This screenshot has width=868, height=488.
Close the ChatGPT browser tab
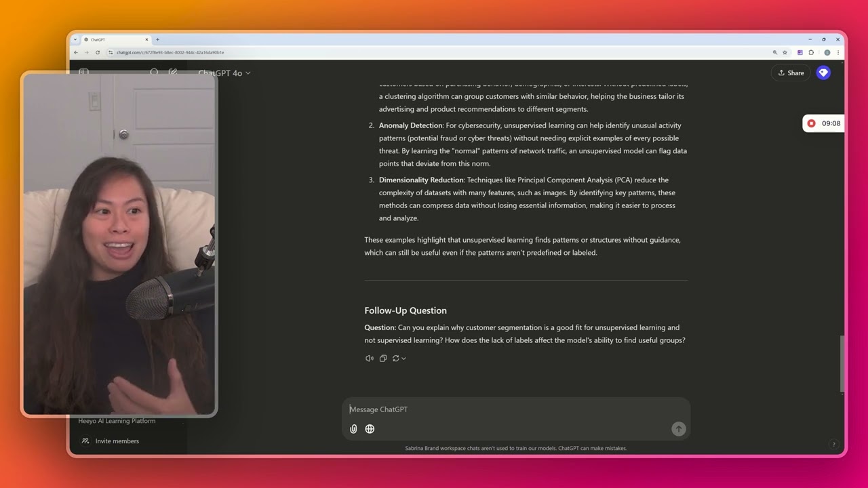tap(146, 39)
